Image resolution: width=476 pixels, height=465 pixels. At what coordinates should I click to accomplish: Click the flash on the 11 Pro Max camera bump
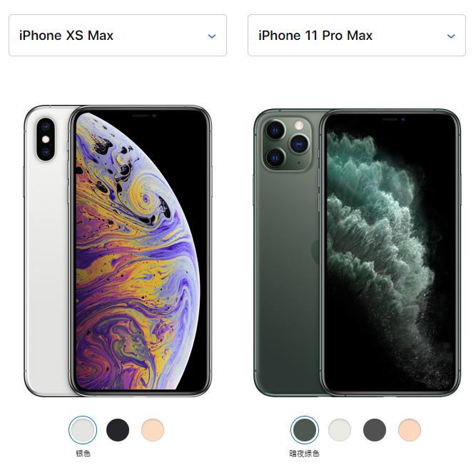[x=299, y=126]
